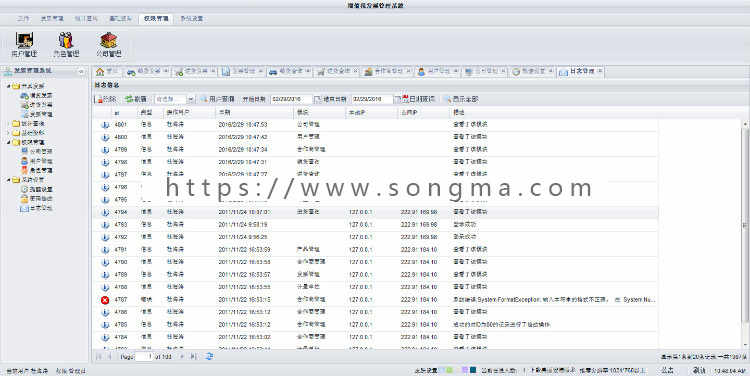Collapse the 权限管理 folder in tree
The width and height of the screenshot is (750, 376).
[9, 142]
